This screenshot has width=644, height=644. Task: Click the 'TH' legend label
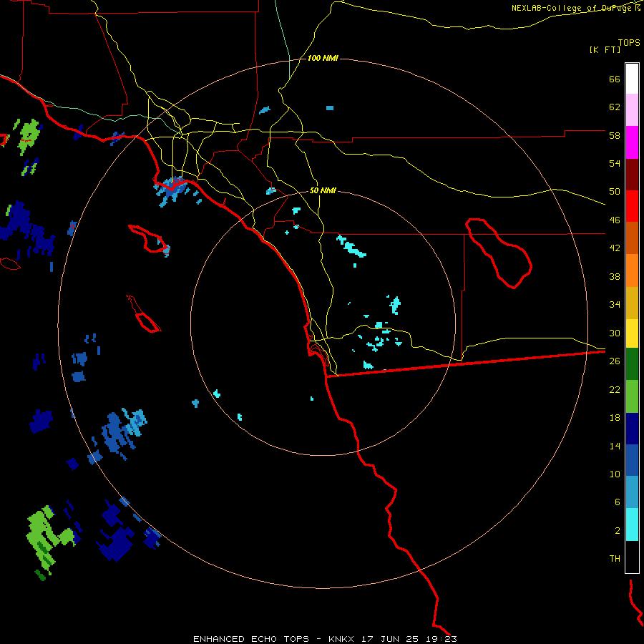(615, 559)
